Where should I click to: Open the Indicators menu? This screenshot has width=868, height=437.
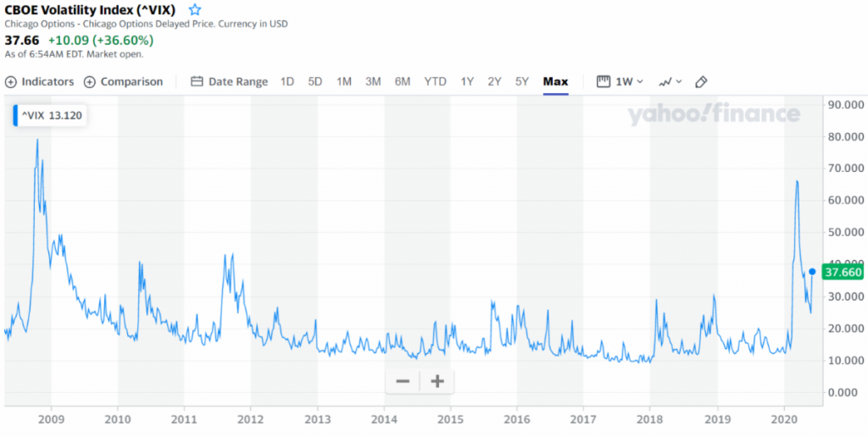39,82
